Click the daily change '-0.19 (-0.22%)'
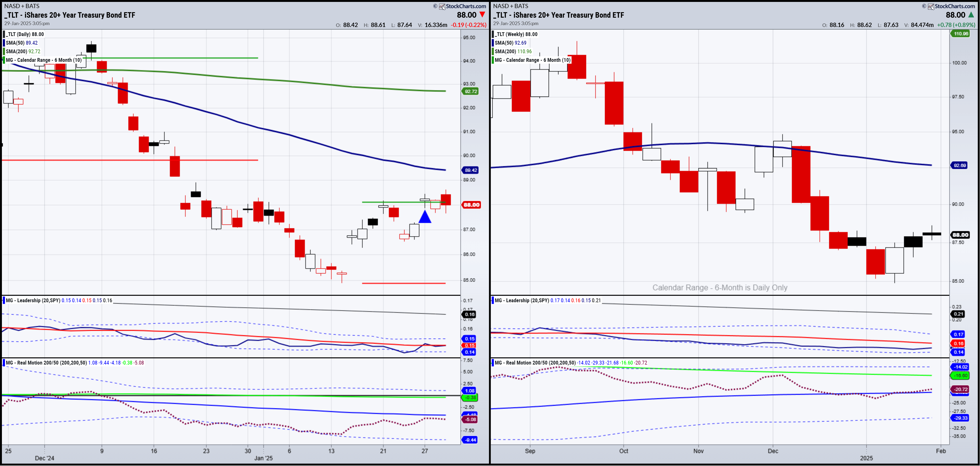 [x=469, y=25]
